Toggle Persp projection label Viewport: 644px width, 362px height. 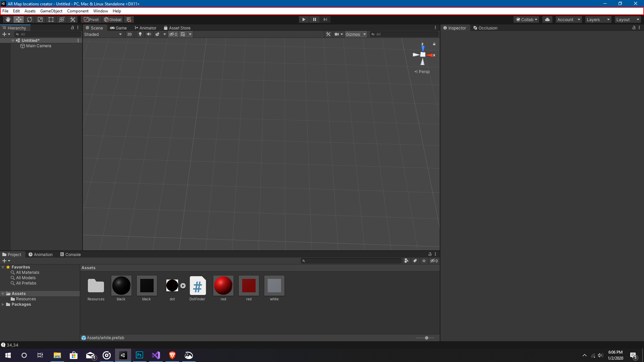point(422,72)
